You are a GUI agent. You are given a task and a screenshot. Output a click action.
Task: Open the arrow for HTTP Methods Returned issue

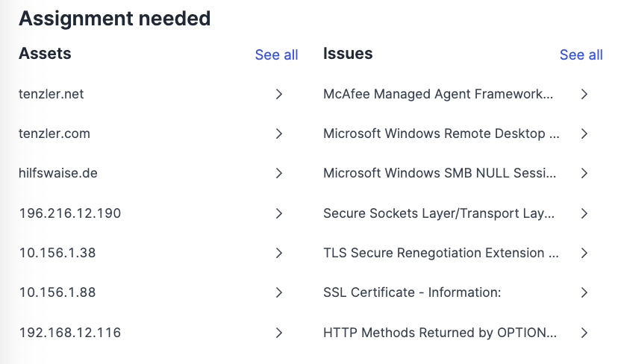pos(584,333)
